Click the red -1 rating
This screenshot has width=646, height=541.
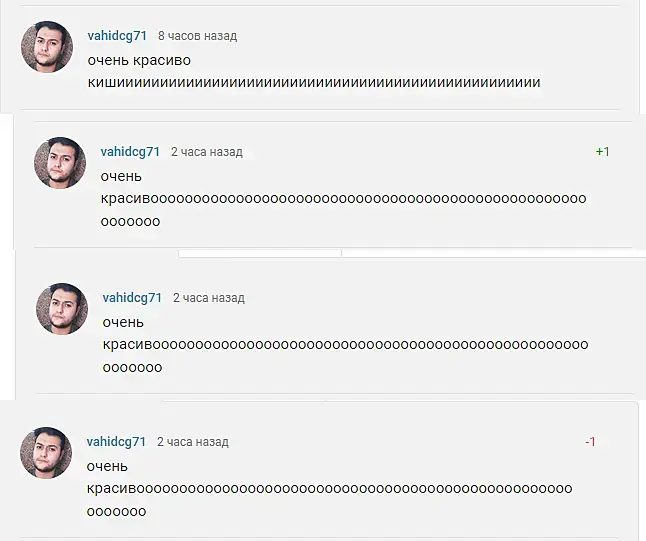[x=590, y=442]
